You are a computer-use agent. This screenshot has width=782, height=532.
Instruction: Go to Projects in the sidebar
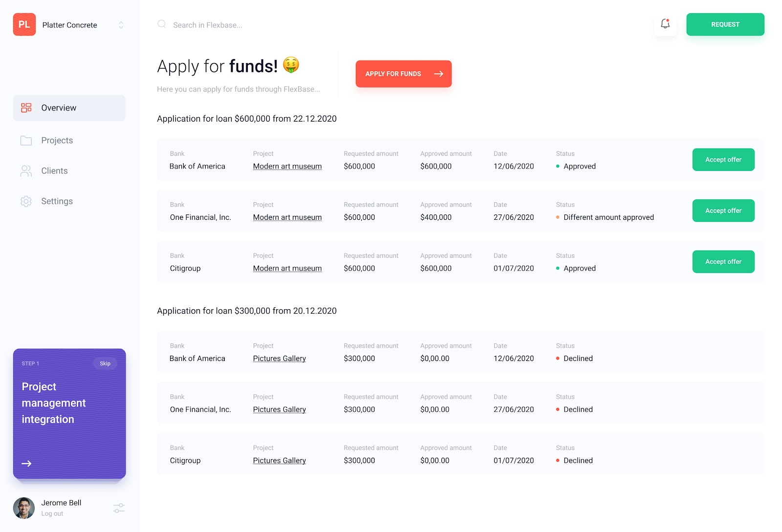tap(57, 141)
